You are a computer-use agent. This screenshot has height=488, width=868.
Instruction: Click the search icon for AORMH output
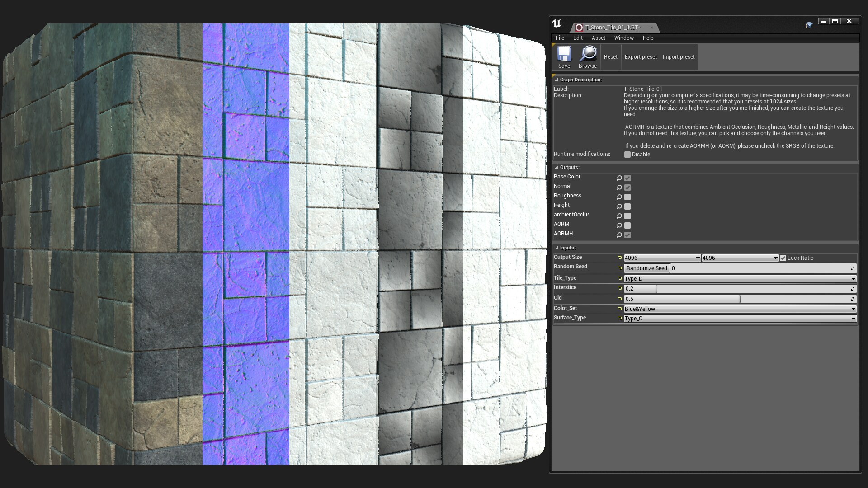pyautogui.click(x=619, y=235)
